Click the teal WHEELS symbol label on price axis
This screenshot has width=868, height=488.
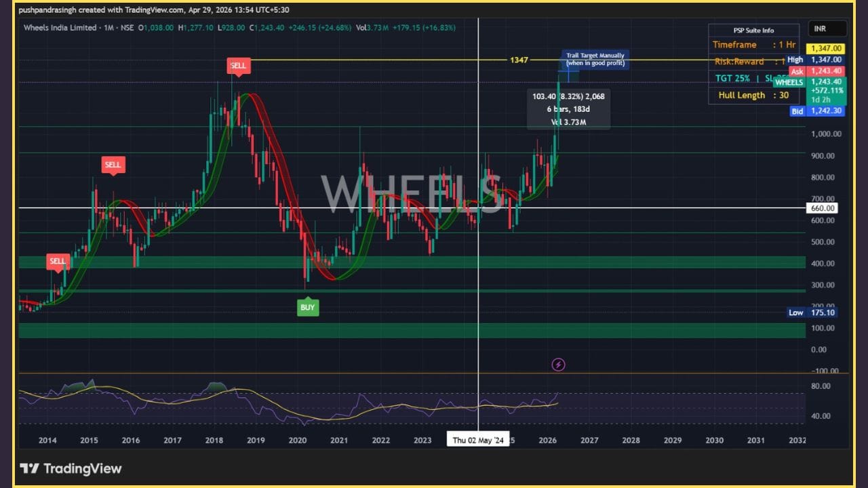click(789, 82)
